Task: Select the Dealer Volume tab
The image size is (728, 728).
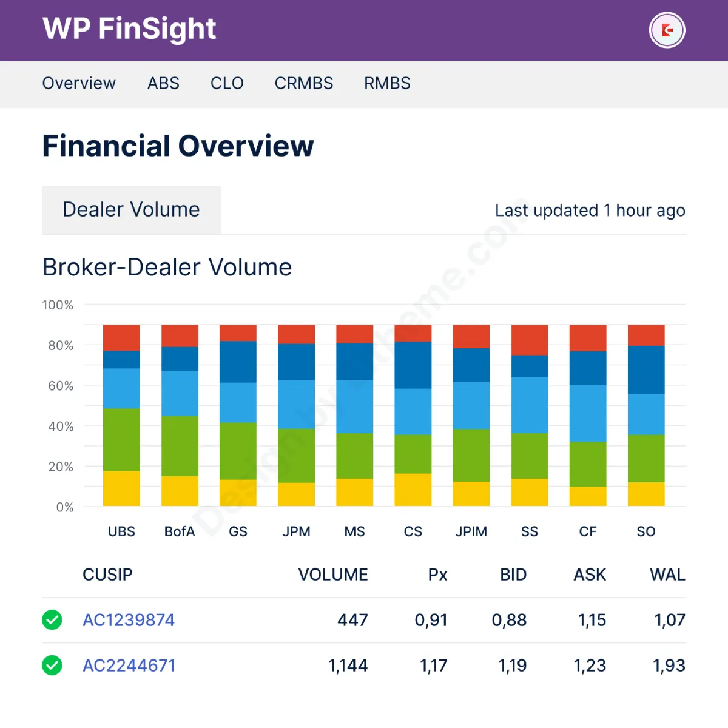Action: point(130,209)
